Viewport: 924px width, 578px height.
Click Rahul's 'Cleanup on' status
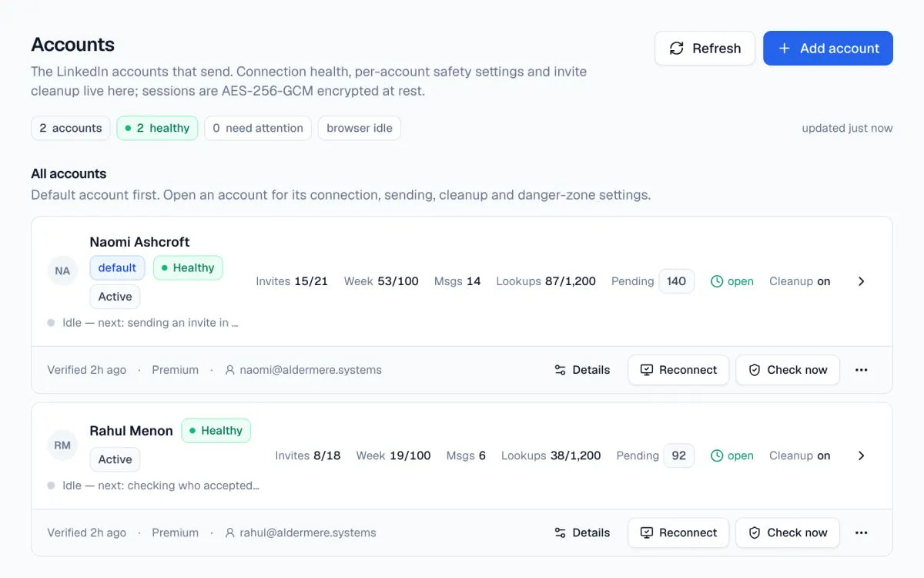coord(800,455)
